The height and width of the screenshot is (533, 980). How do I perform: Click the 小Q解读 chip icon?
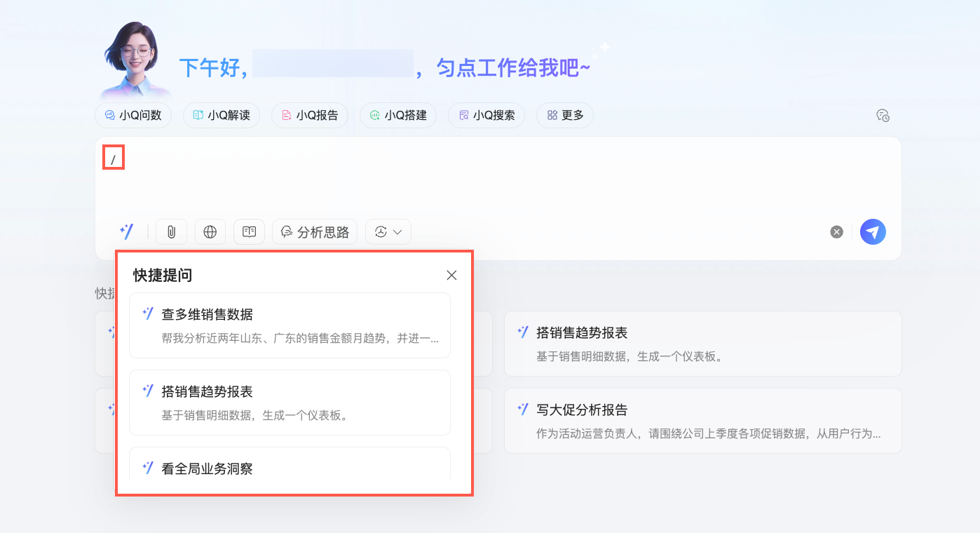[198, 115]
